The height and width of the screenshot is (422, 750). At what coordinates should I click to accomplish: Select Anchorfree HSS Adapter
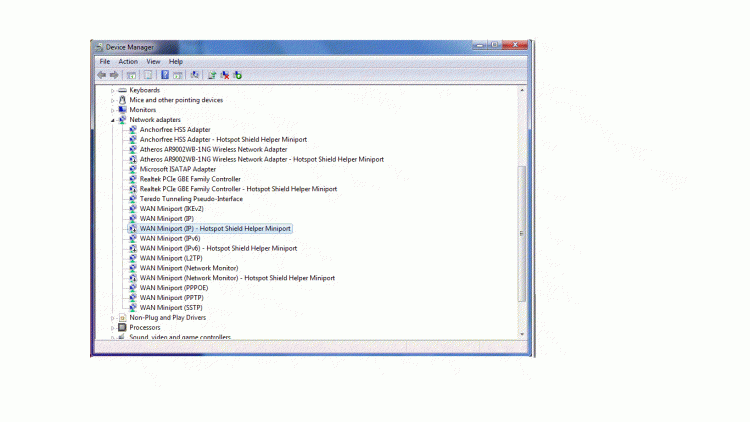175,130
